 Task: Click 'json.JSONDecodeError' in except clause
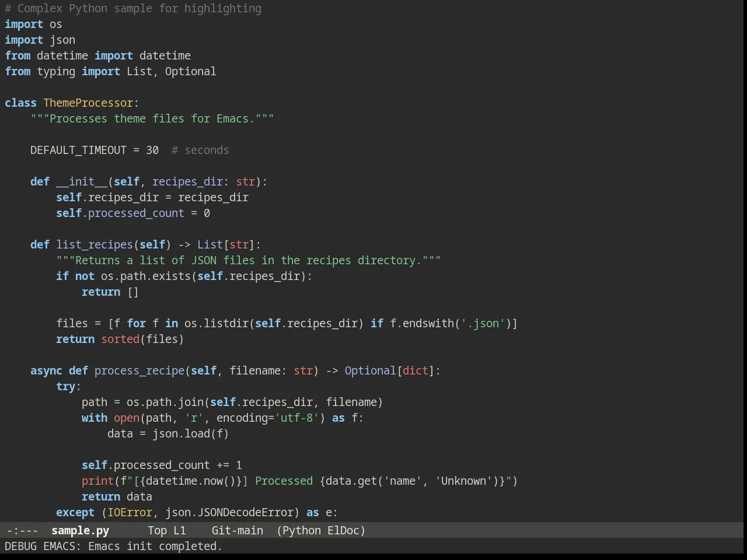click(x=229, y=513)
